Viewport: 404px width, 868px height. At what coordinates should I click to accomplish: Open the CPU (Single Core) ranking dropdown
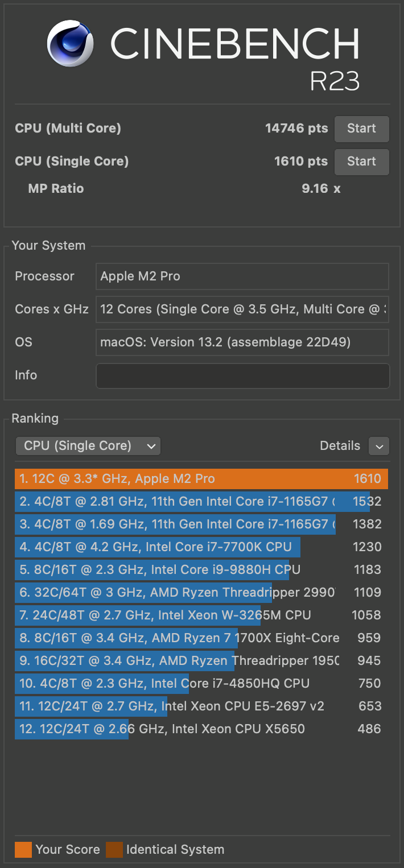click(88, 446)
